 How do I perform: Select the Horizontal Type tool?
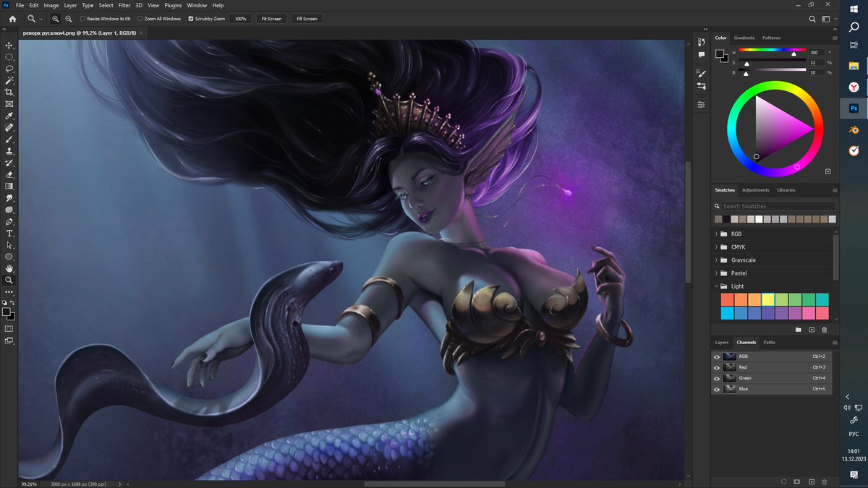point(9,234)
